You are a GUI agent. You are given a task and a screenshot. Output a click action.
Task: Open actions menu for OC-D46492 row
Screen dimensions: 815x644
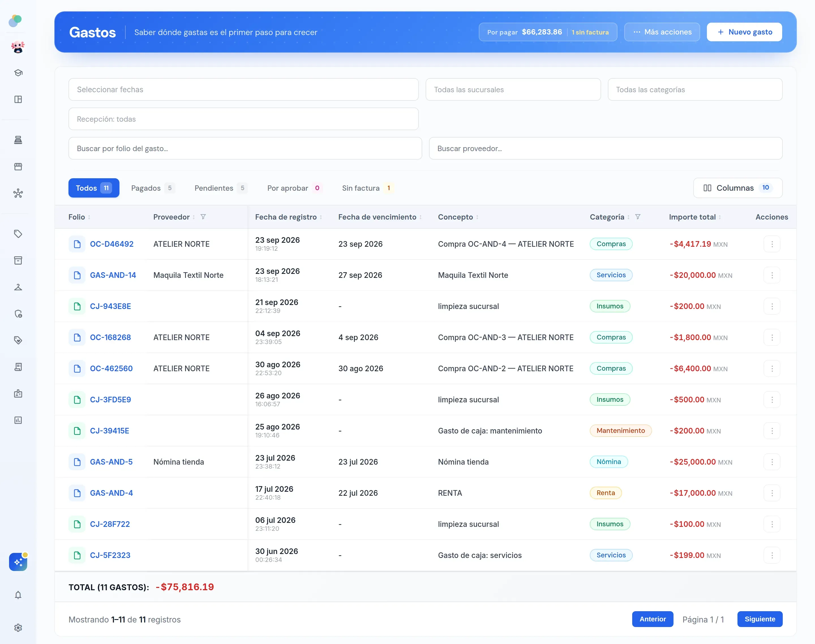coord(772,244)
